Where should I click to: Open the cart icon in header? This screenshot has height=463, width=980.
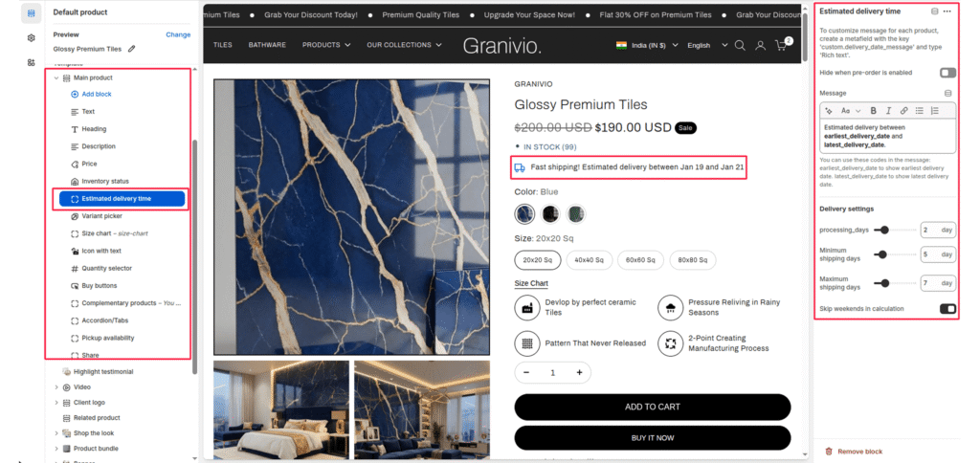pyautogui.click(x=783, y=44)
